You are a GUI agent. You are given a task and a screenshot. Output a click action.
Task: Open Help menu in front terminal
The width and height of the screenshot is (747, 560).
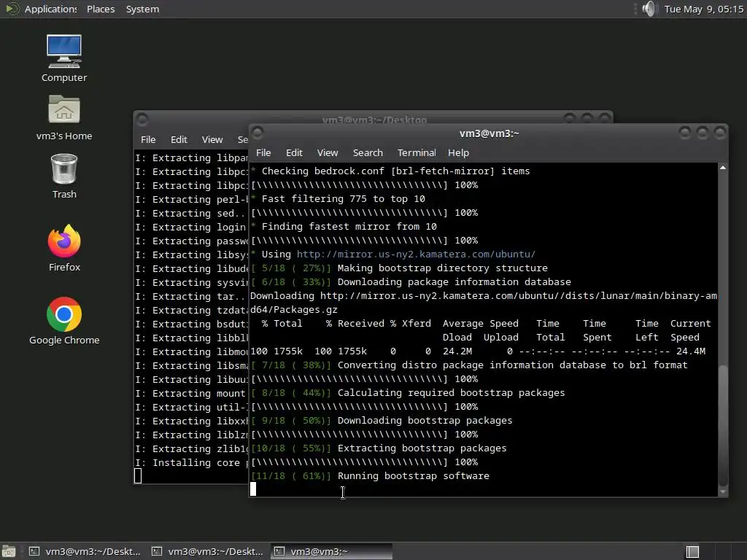coord(458,153)
